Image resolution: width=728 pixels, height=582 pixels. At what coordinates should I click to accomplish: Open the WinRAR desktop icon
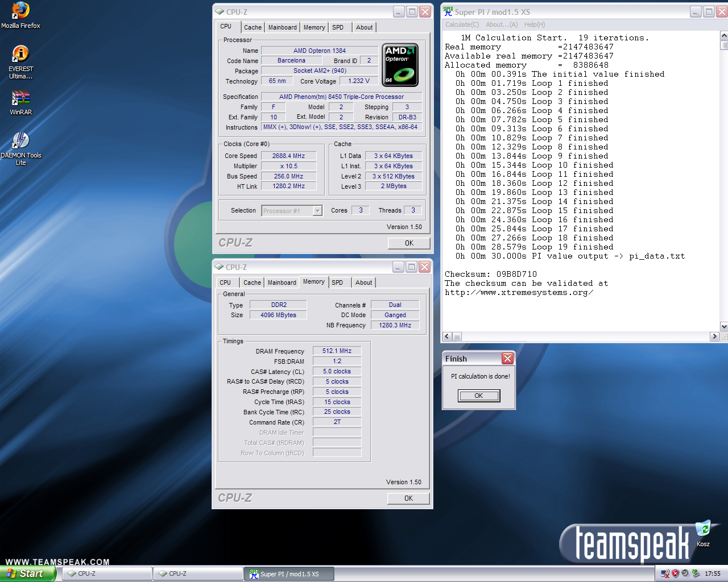point(20,102)
